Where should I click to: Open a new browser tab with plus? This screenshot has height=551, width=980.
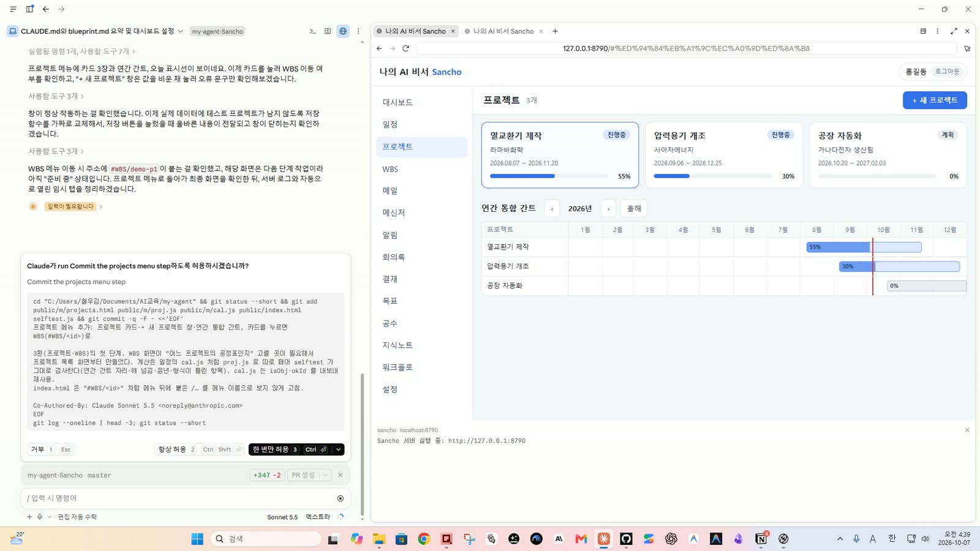pos(555,31)
